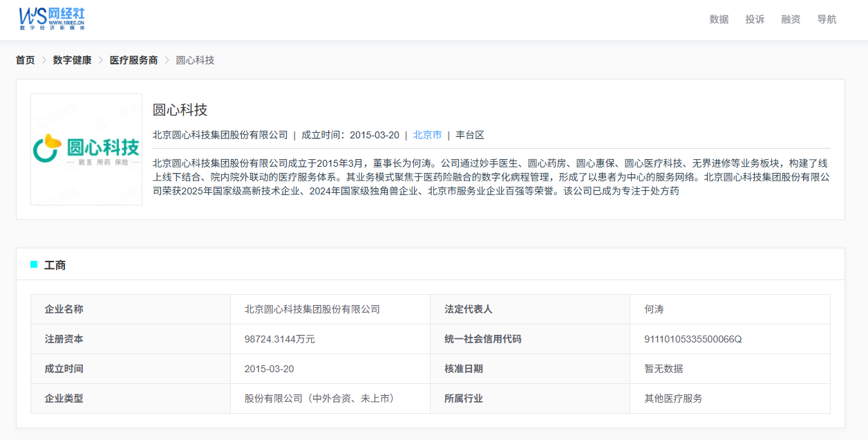The height and width of the screenshot is (440, 868).
Task: Click the 其他医疗服务 industry cell
Action: [673, 398]
